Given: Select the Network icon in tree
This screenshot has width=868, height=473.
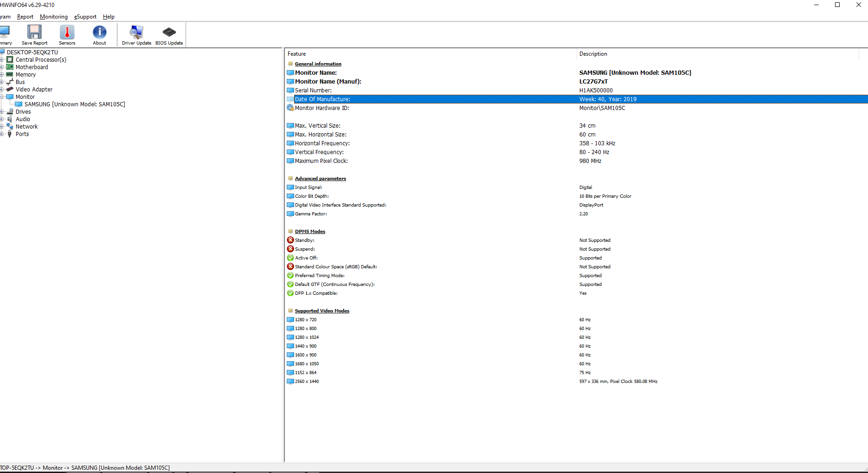Looking at the screenshot, I should point(10,126).
